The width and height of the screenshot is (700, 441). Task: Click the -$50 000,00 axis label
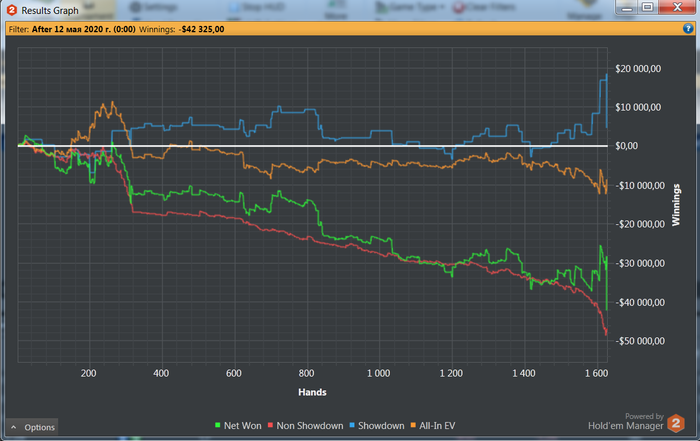click(x=640, y=341)
